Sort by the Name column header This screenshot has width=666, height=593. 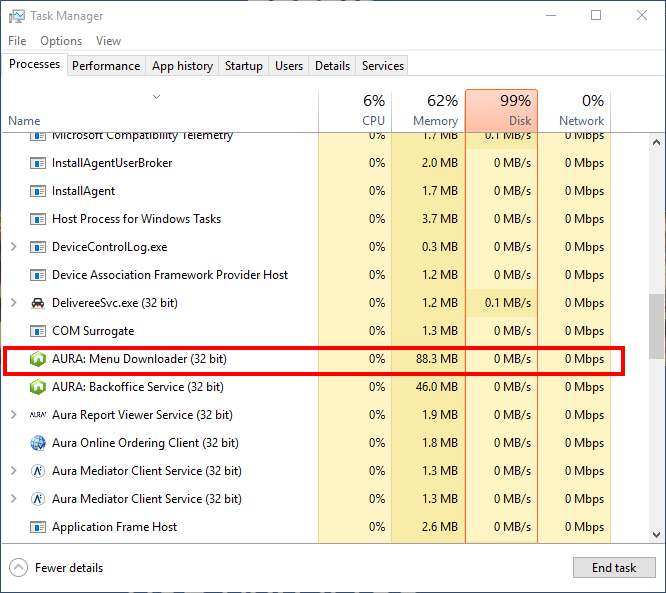(24, 121)
